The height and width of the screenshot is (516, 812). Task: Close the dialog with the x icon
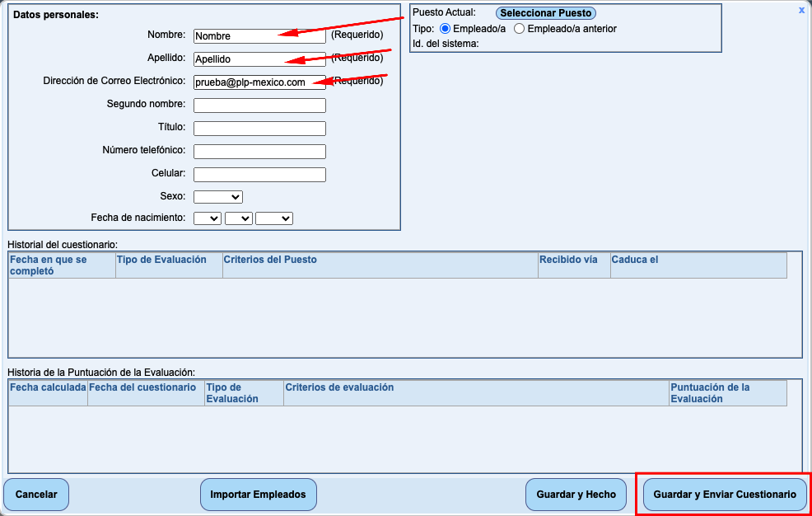pos(801,11)
